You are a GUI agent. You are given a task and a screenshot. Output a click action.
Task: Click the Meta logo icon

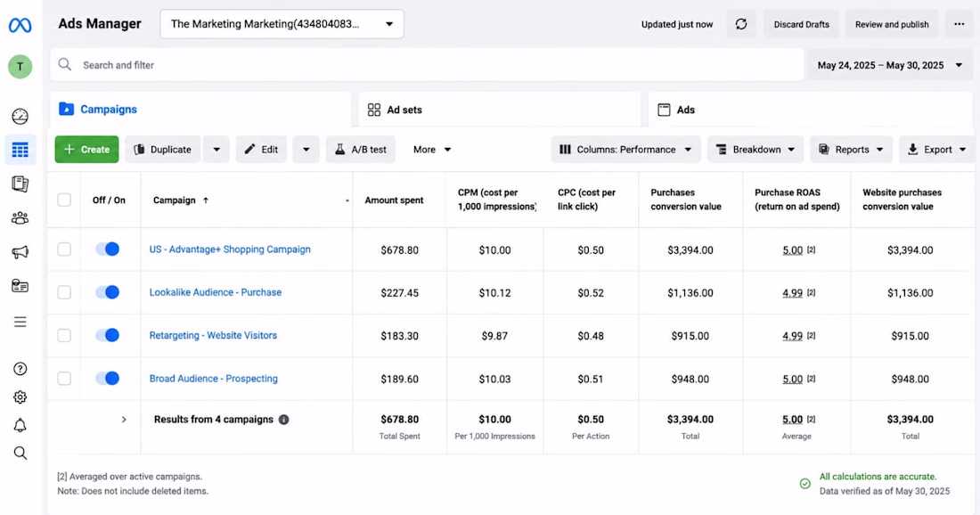(20, 25)
